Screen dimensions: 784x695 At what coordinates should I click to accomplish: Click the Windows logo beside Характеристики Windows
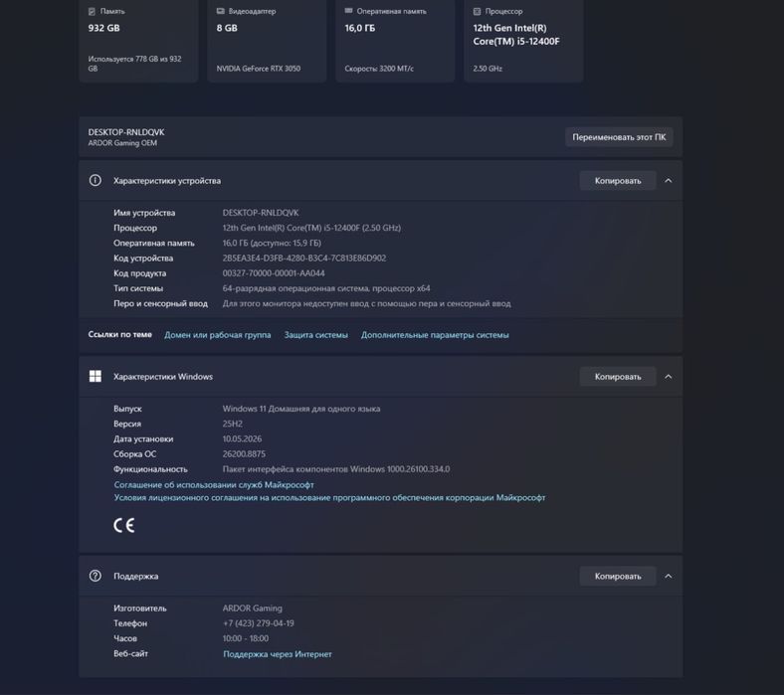(x=95, y=376)
